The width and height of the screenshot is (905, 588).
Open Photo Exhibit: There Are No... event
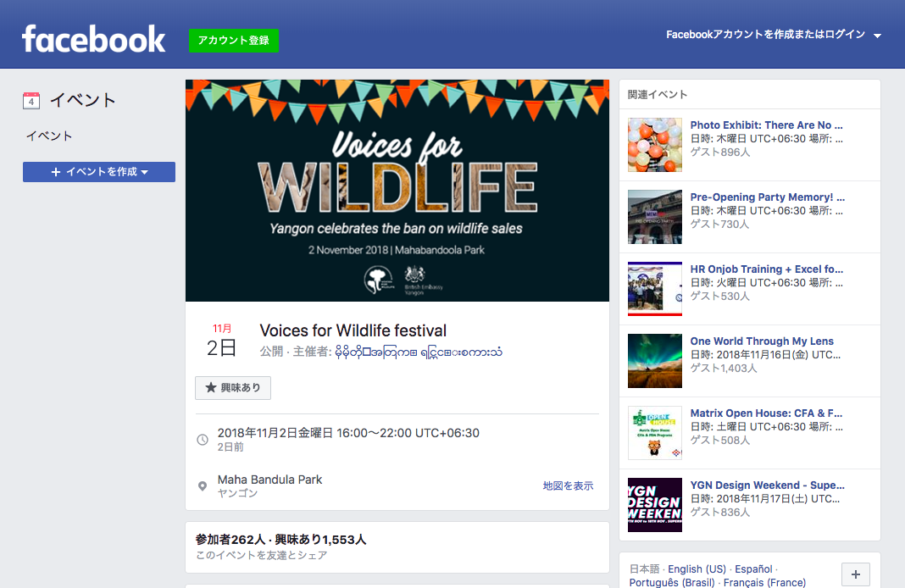pyautogui.click(x=767, y=125)
